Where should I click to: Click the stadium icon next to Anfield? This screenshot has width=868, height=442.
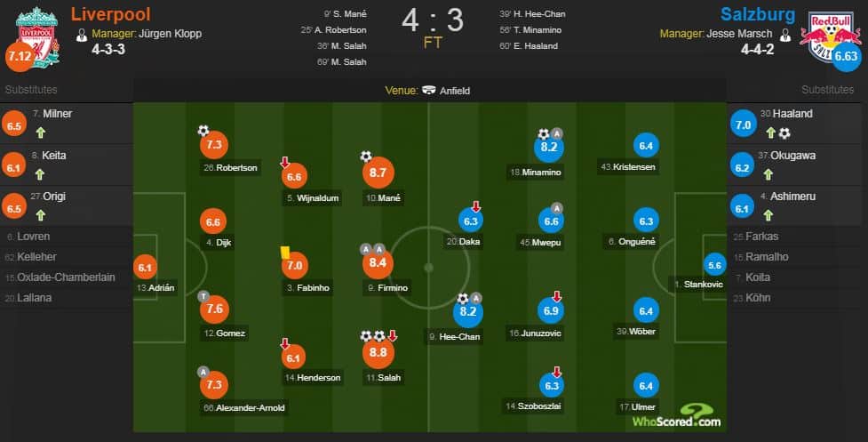pos(429,91)
